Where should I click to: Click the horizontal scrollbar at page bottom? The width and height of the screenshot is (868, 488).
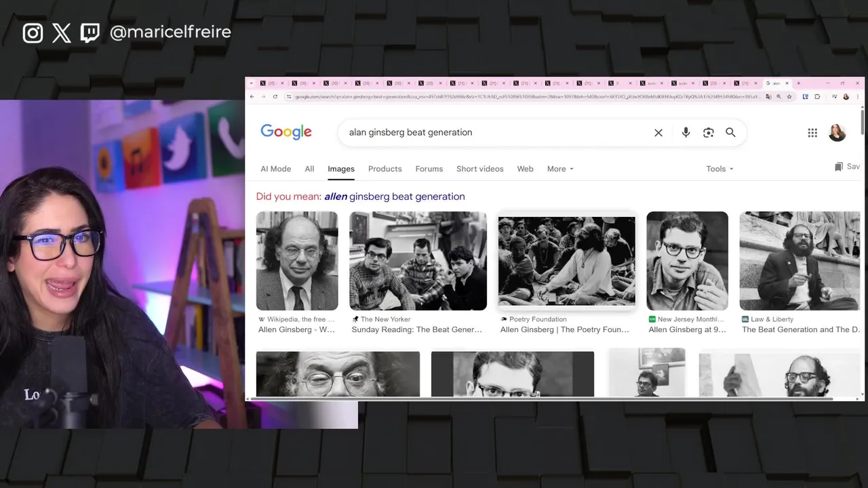[x=540, y=399]
